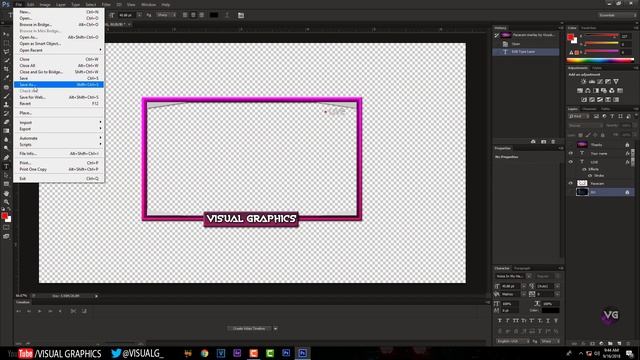The width and height of the screenshot is (640, 360).
Task: Click the delete state trash icon in History panel
Action: [553, 142]
